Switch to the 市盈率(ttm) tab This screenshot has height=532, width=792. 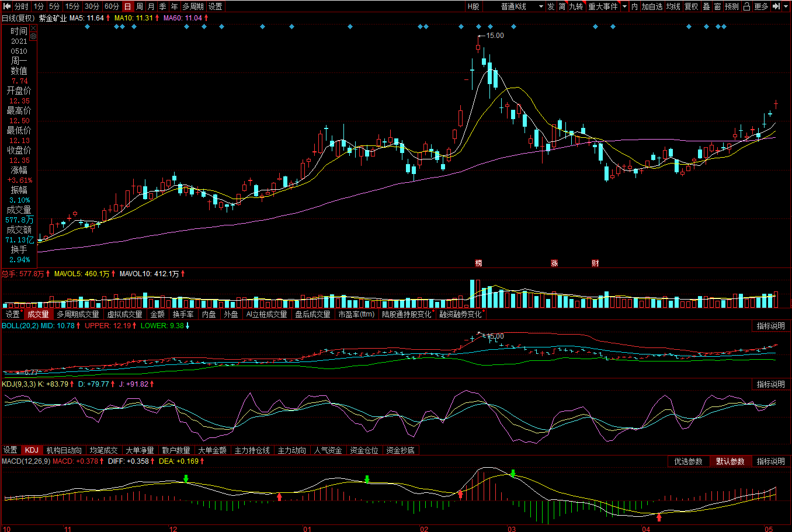point(356,314)
